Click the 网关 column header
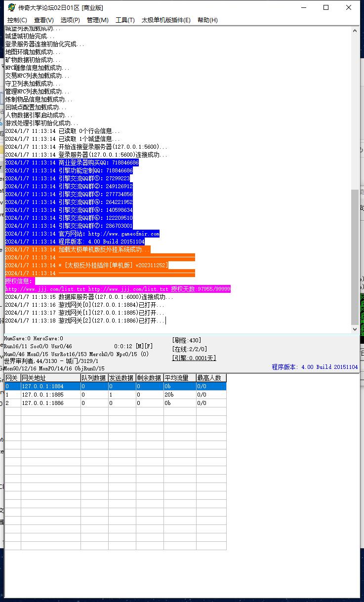The width and height of the screenshot is (364, 602). click(x=12, y=378)
